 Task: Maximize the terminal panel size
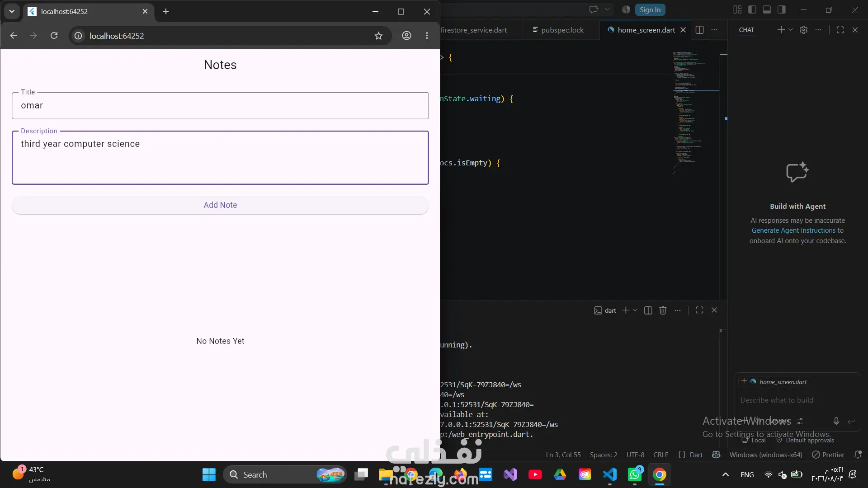tap(699, 310)
